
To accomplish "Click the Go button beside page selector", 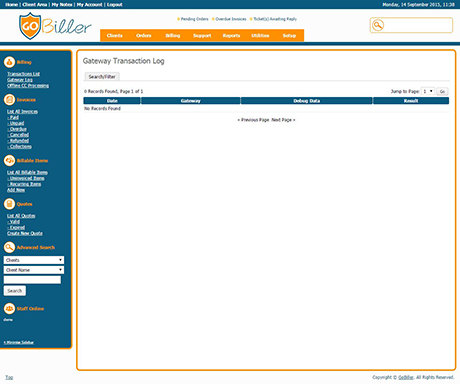I will [442, 91].
